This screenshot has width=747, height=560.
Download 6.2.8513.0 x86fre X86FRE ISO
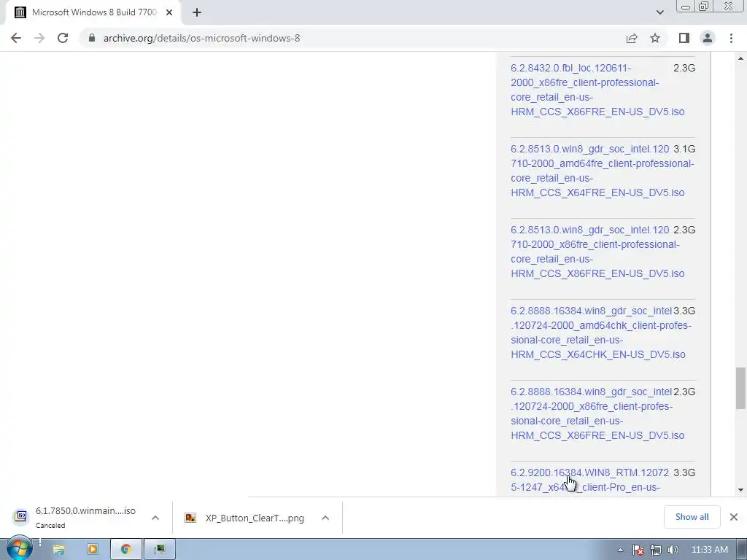pyautogui.click(x=597, y=252)
